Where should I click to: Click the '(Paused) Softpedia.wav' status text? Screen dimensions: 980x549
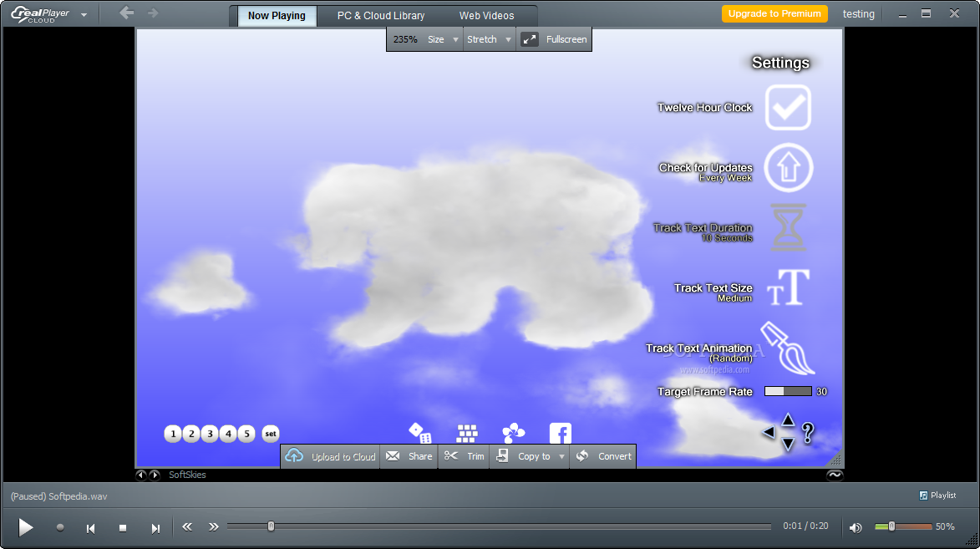58,496
